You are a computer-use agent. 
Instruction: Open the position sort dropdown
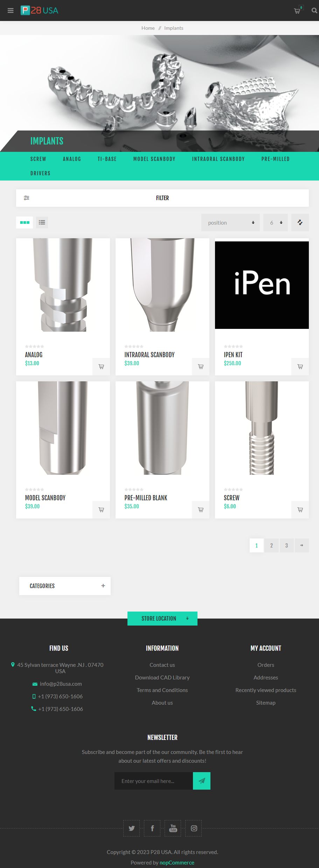[x=230, y=223]
